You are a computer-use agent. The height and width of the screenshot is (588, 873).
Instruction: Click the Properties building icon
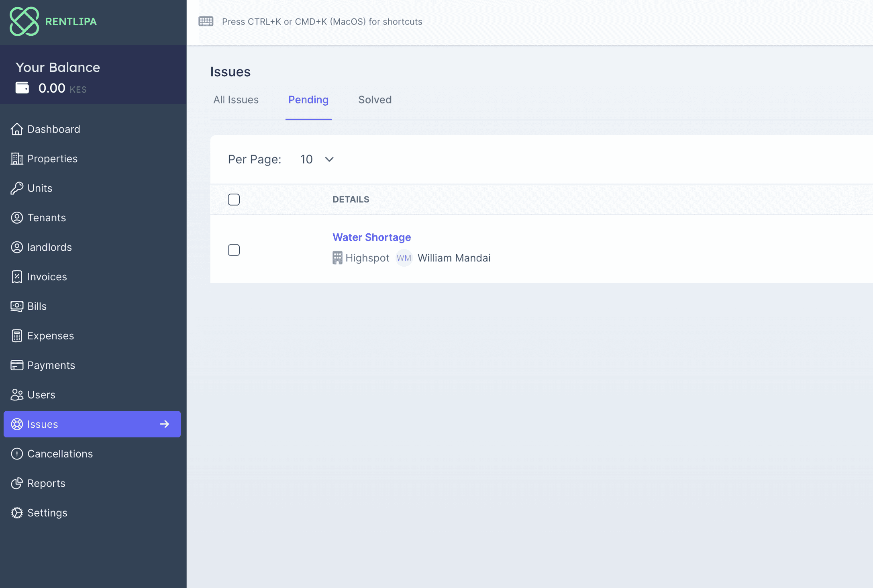tap(17, 159)
